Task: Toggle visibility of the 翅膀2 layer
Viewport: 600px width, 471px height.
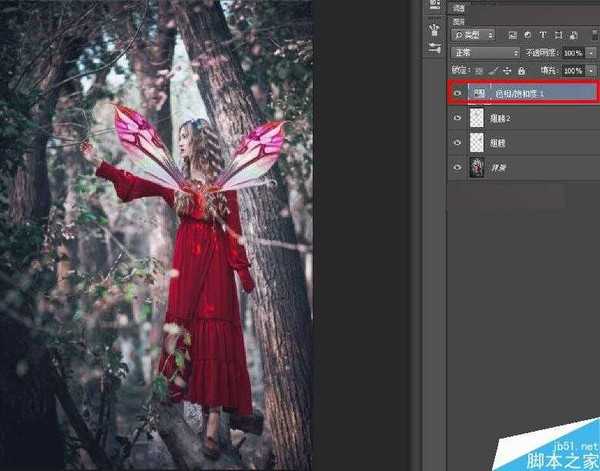Action: click(x=459, y=118)
